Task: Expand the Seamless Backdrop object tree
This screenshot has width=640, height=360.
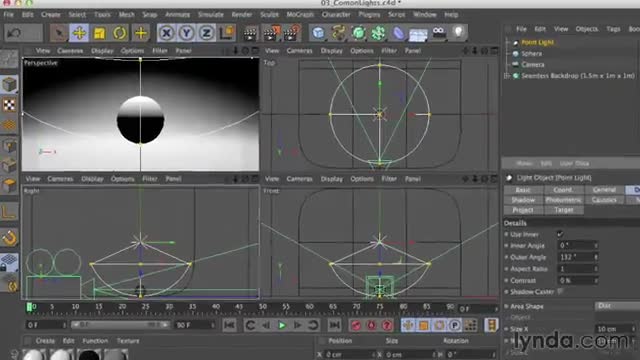Action: pos(507,76)
